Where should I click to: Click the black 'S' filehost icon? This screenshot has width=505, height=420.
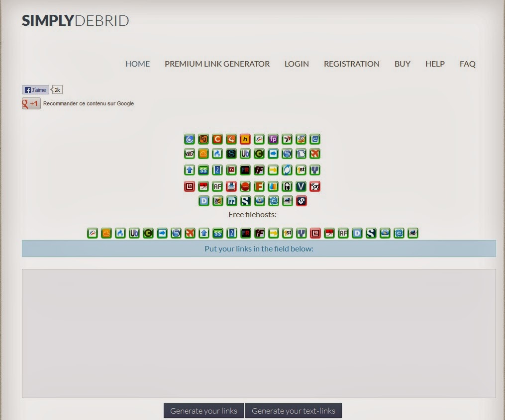click(231, 154)
